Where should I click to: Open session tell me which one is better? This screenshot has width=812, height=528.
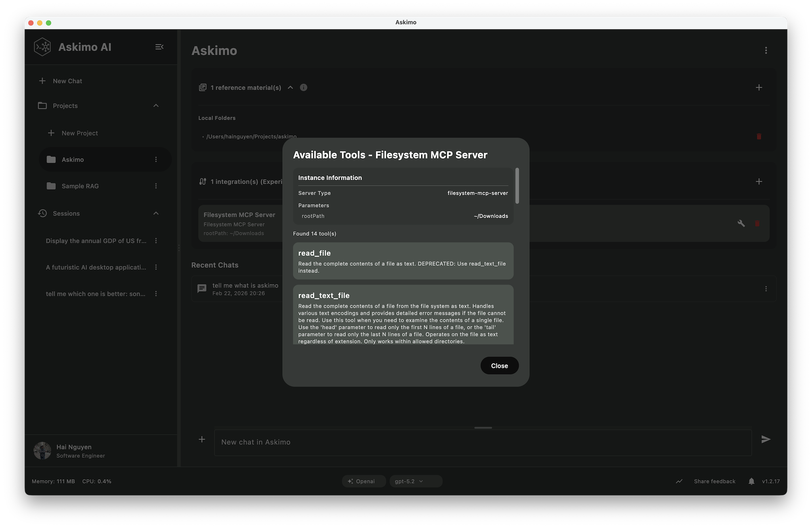coord(96,294)
